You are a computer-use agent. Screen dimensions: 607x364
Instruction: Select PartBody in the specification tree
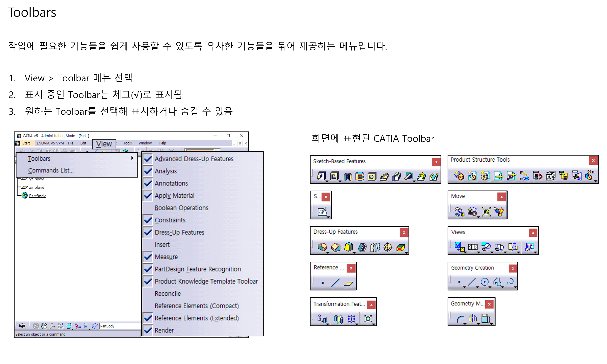(37, 196)
